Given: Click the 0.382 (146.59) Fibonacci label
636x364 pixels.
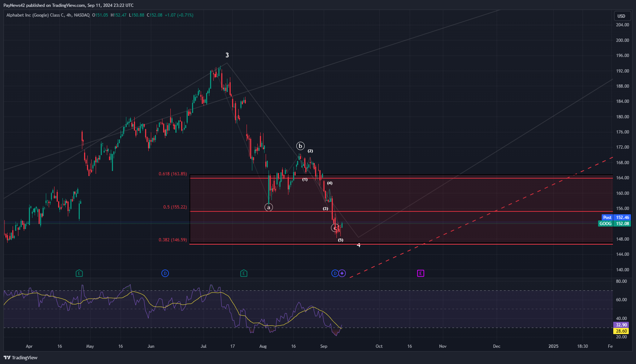Looking at the screenshot, I should click(x=173, y=240).
